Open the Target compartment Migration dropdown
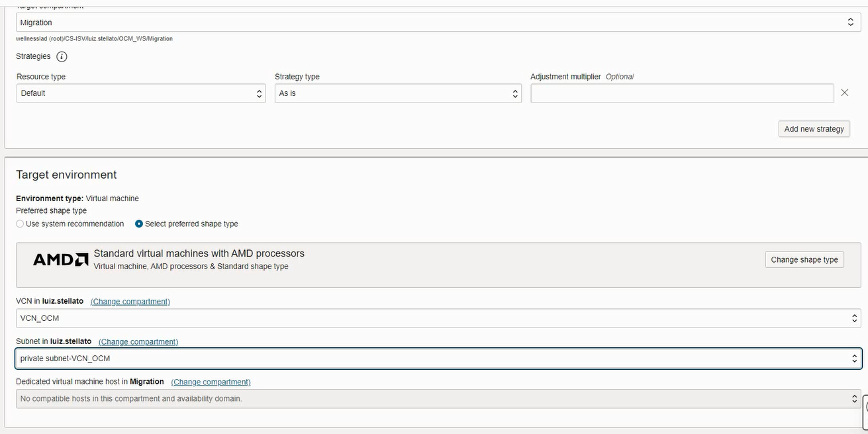 [438, 22]
